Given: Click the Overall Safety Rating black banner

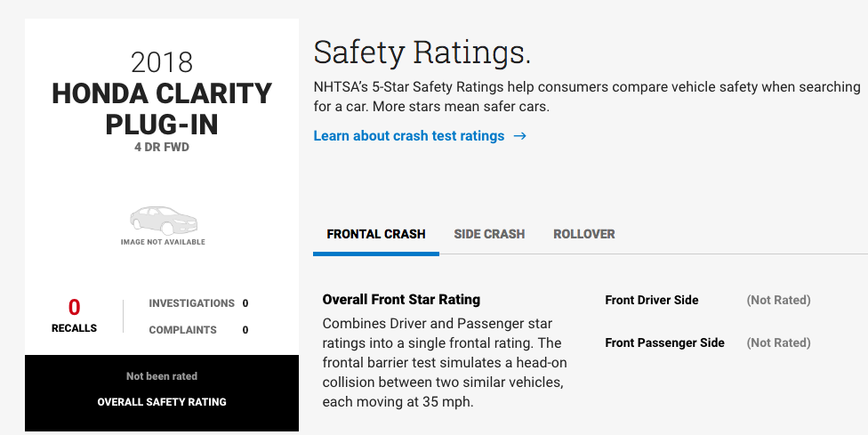Looking at the screenshot, I should pyautogui.click(x=162, y=402).
